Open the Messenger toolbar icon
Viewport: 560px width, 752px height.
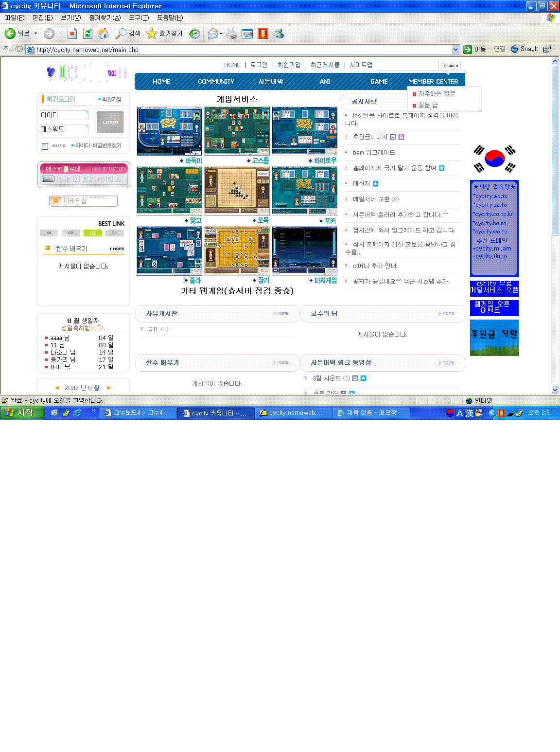click(x=279, y=34)
